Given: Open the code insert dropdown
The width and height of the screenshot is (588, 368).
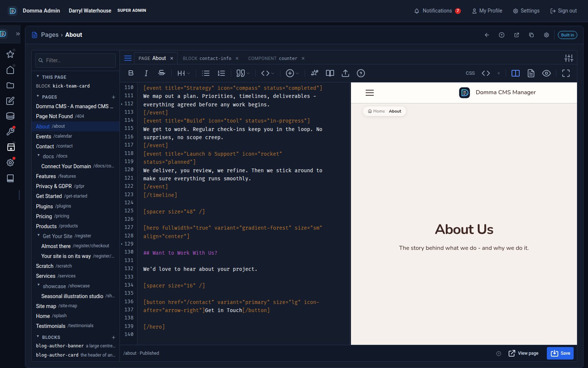Looking at the screenshot, I should pyautogui.click(x=268, y=73).
